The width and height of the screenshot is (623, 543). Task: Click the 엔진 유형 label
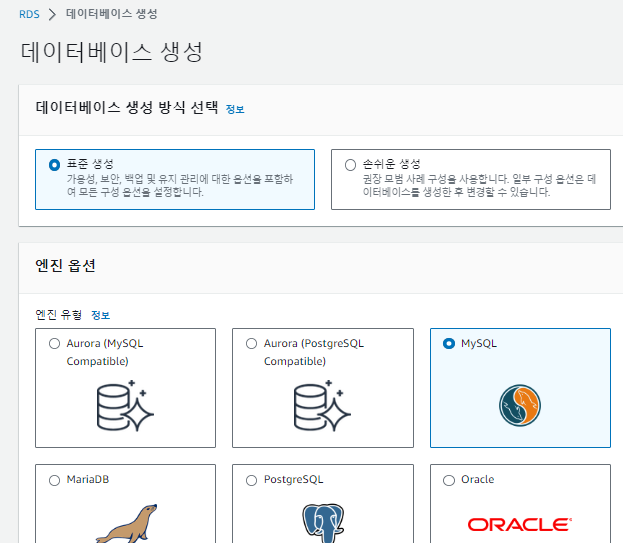click(59, 315)
